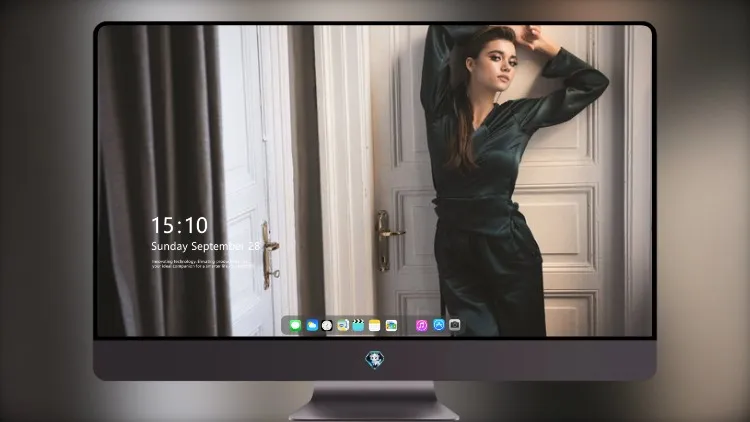
Task: Click the Finder-style icon in the dock
Action: pyautogui.click(x=343, y=325)
